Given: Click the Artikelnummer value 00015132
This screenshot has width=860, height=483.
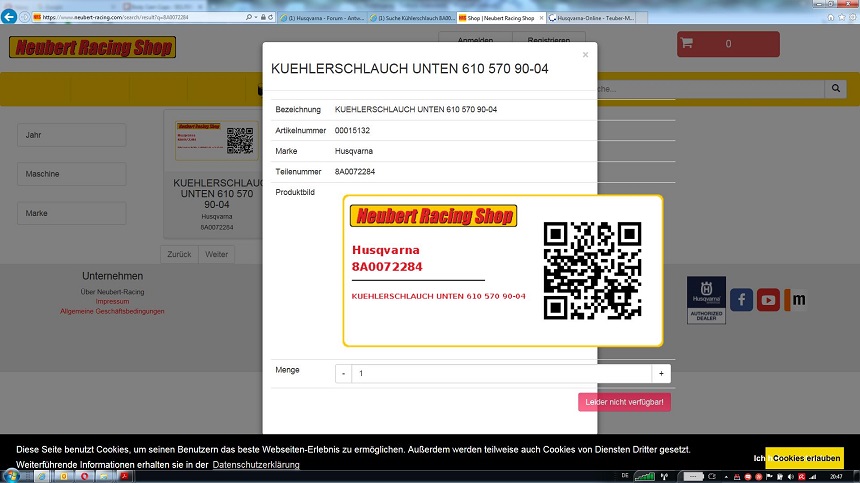Looking at the screenshot, I should [x=352, y=130].
